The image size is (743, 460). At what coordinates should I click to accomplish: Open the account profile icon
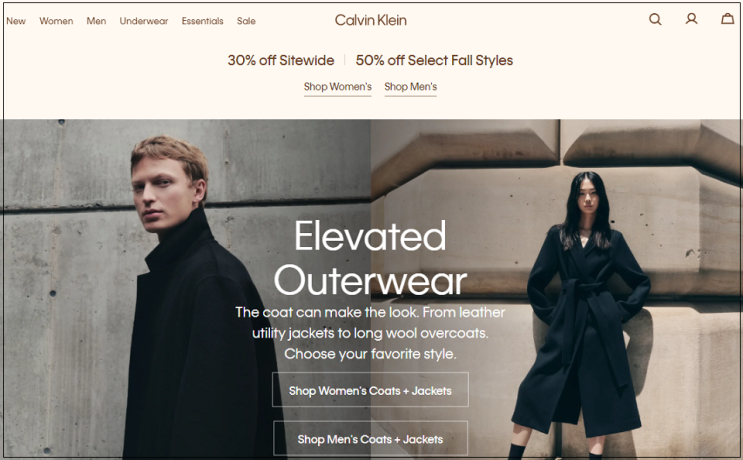coord(691,19)
